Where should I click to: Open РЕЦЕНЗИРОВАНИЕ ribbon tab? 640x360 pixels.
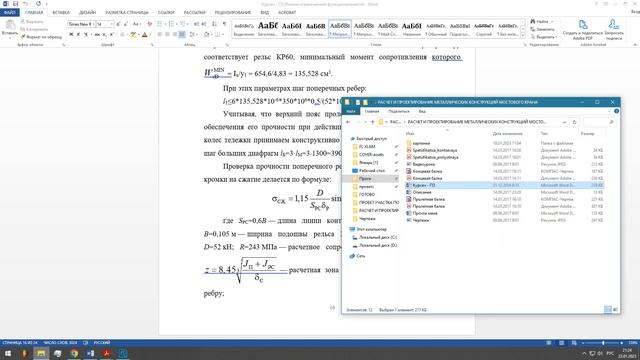[x=233, y=13]
